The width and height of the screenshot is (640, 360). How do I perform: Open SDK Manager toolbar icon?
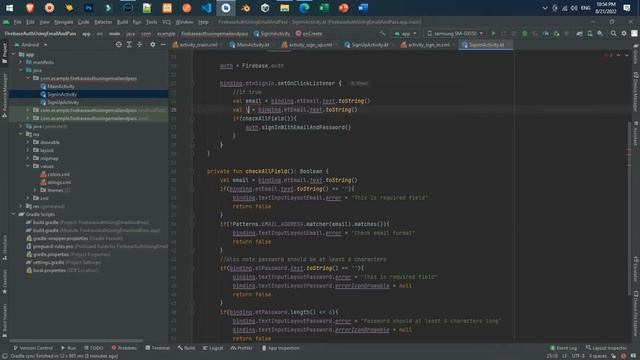pyautogui.click(x=600, y=33)
